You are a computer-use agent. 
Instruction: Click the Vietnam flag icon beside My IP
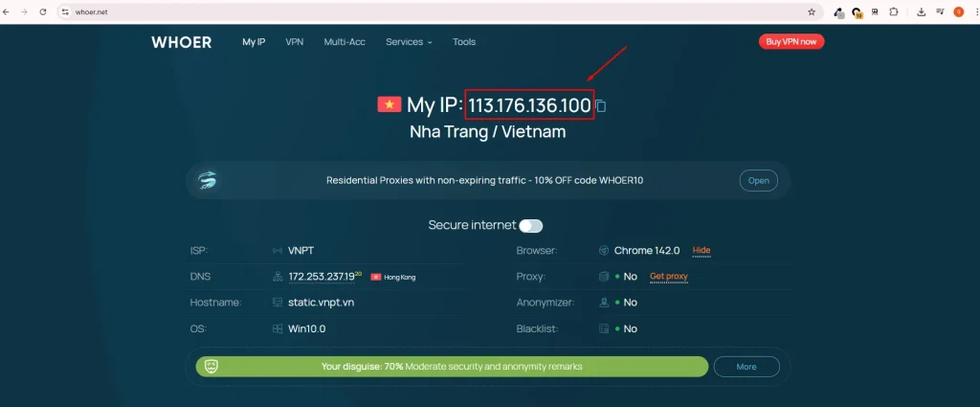pyautogui.click(x=389, y=104)
